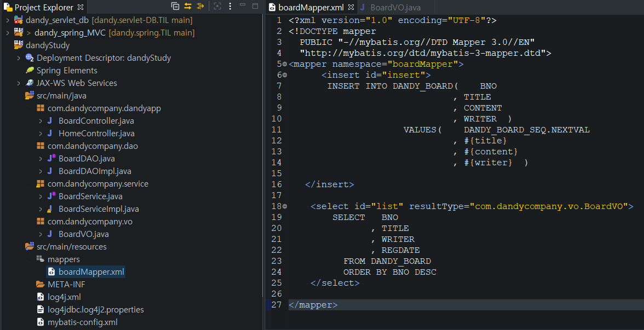
Task: Click the HomeController.java class icon
Action: 50,134
